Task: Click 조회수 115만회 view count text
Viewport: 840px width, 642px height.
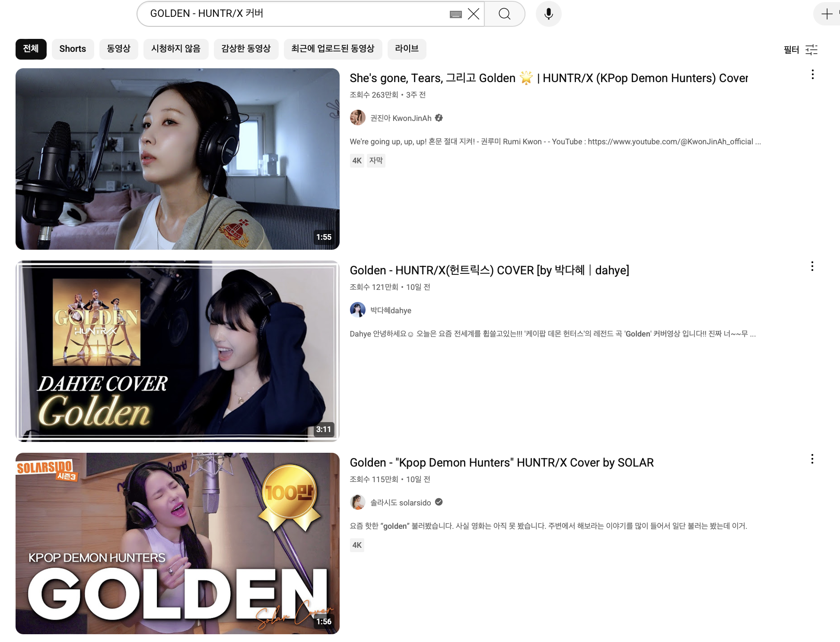Action: coord(374,479)
